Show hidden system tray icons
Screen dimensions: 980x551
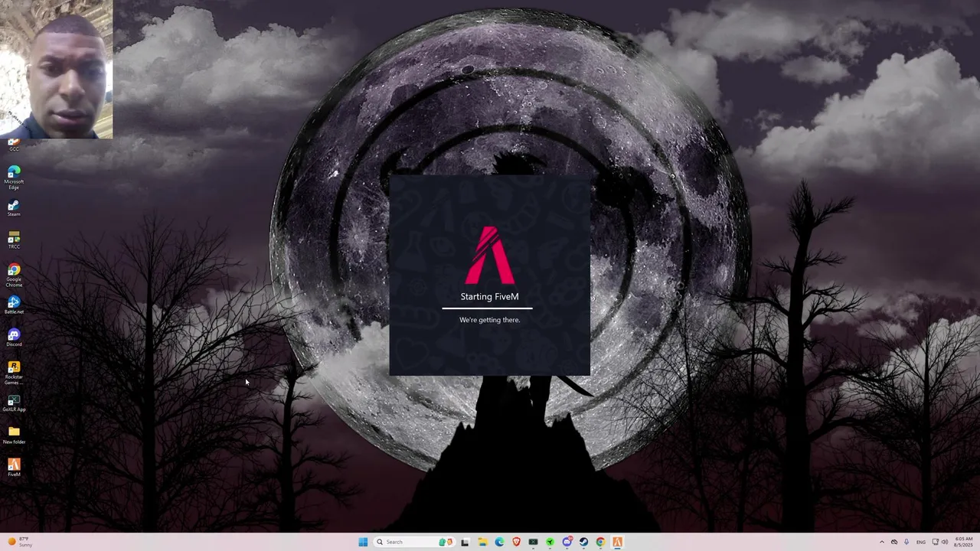pos(881,542)
